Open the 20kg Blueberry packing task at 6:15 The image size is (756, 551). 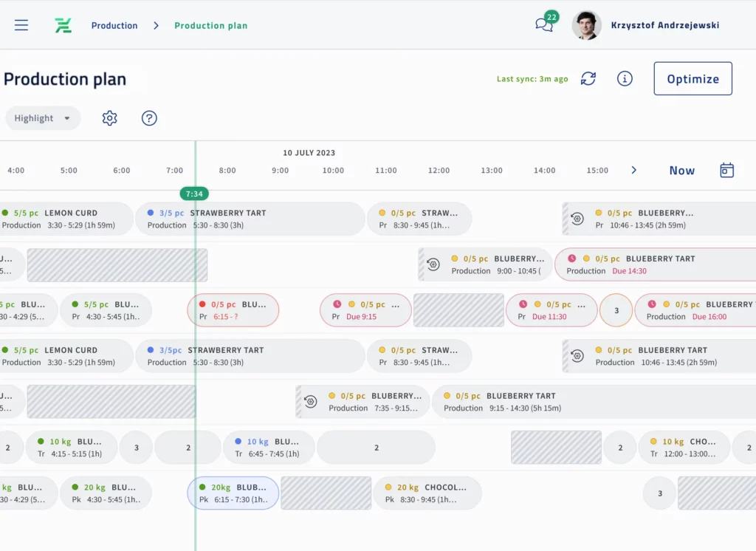point(233,493)
